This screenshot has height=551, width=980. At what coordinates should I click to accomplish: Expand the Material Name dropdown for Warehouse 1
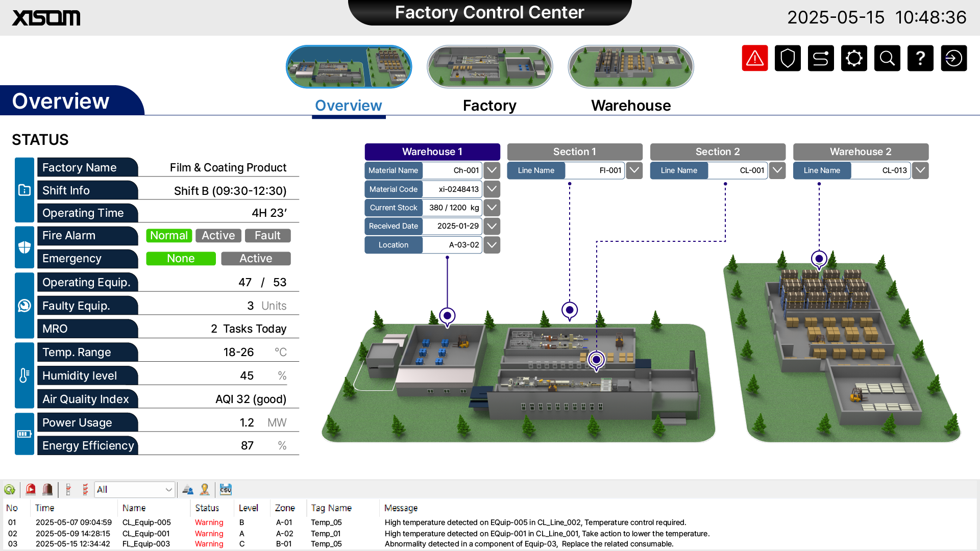point(491,170)
